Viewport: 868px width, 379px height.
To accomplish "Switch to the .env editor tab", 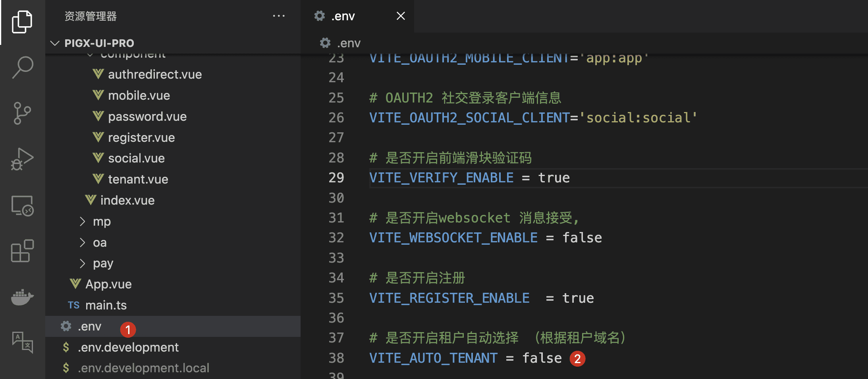I will coord(343,16).
